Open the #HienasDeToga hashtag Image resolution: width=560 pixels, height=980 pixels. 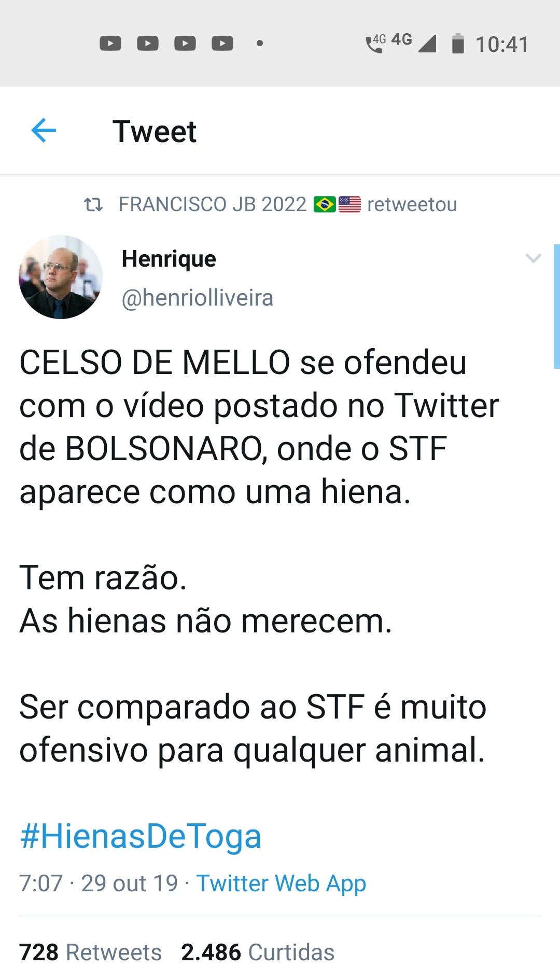[x=141, y=836]
